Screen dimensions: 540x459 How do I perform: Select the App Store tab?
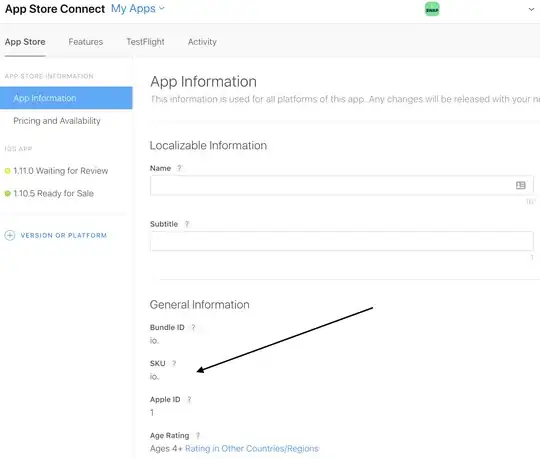25,42
